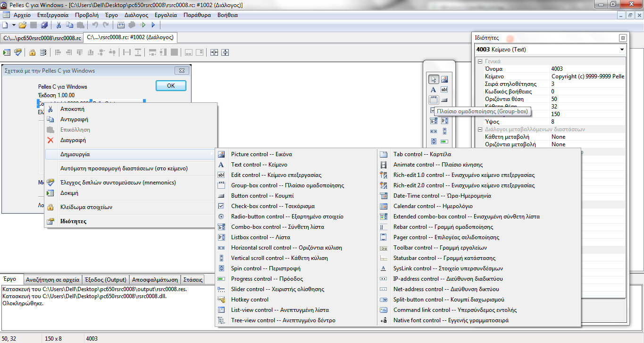Click the 'Κάθετη μεταβολή' value None
The image size is (644, 343).
[x=588, y=137]
